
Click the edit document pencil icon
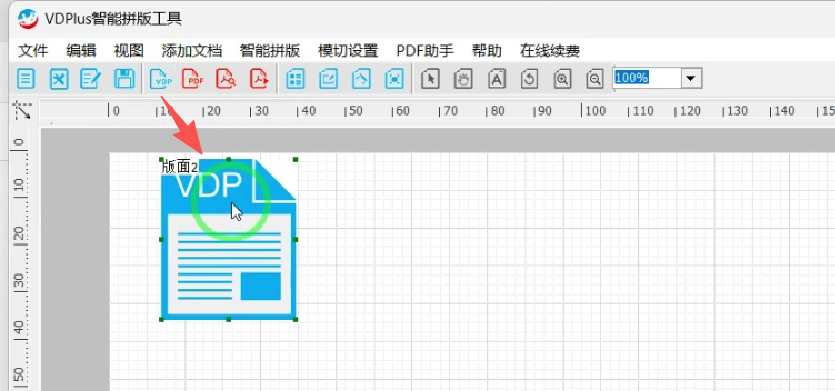(x=91, y=79)
